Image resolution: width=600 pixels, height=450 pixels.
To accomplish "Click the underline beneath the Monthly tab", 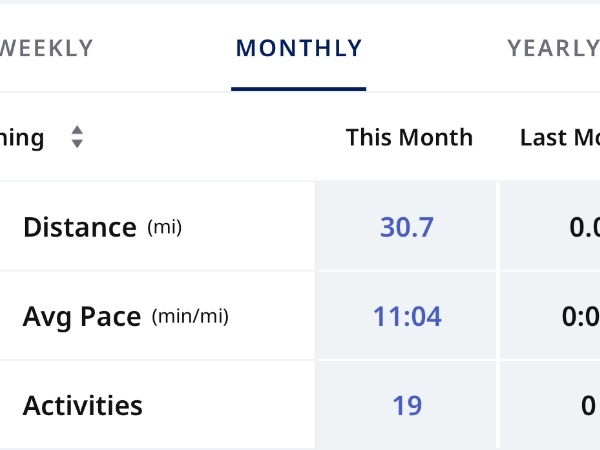I will (x=299, y=89).
